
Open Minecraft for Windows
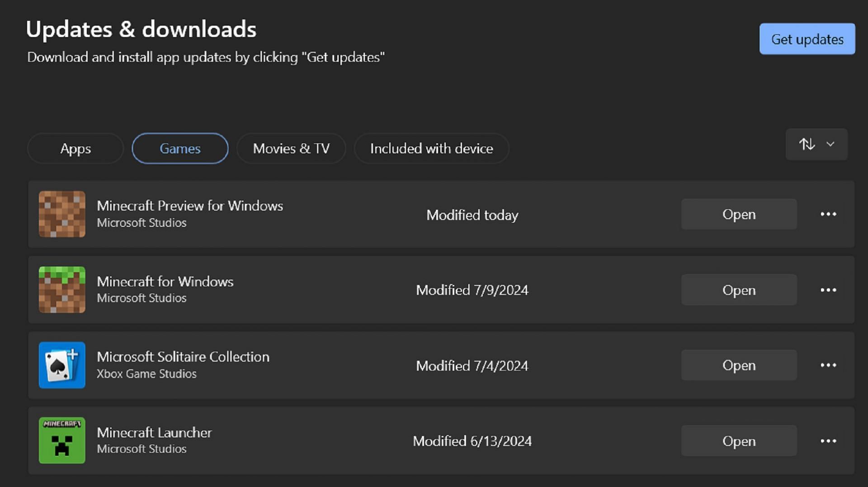pyautogui.click(x=739, y=290)
